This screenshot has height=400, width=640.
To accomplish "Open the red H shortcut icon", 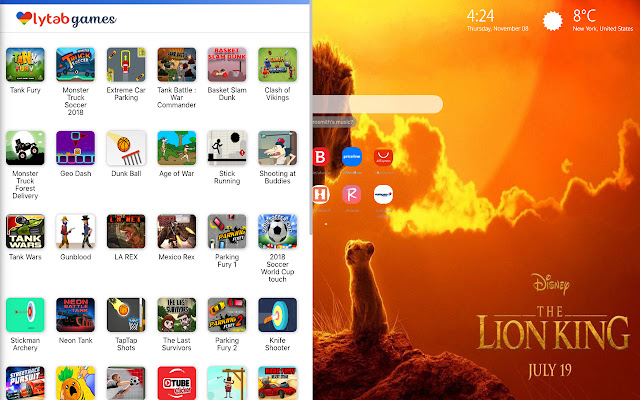I will click(321, 194).
